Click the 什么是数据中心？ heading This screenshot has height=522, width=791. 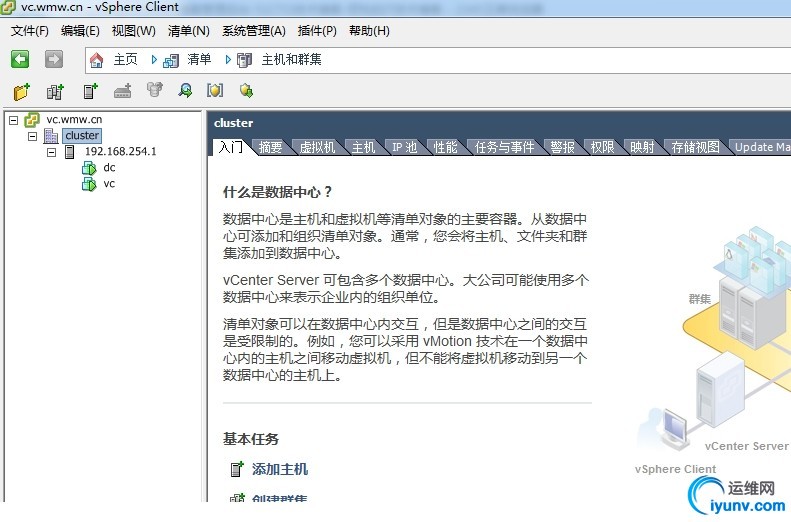pyautogui.click(x=277, y=192)
